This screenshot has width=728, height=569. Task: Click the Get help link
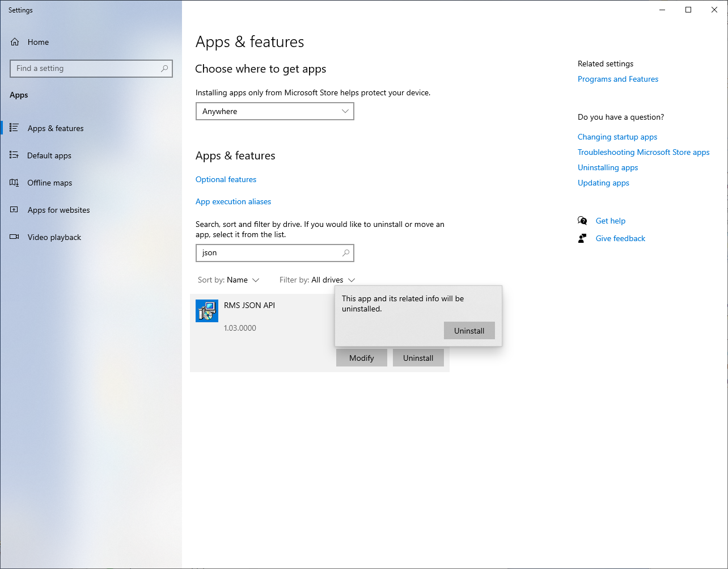pyautogui.click(x=611, y=221)
